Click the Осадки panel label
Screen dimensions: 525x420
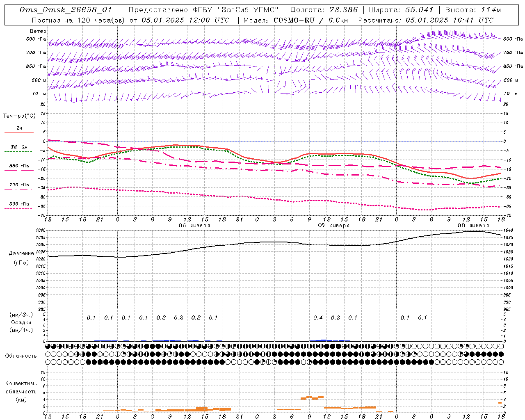pos(21,322)
